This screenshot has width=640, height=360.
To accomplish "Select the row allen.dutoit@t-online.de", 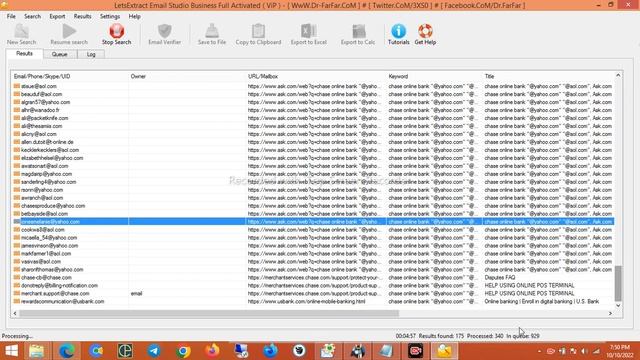I will (x=312, y=142).
